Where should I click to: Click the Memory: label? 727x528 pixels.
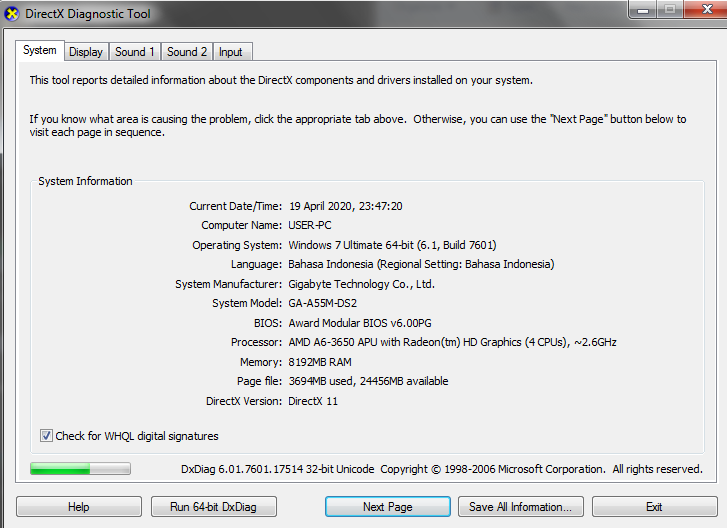pyautogui.click(x=261, y=362)
